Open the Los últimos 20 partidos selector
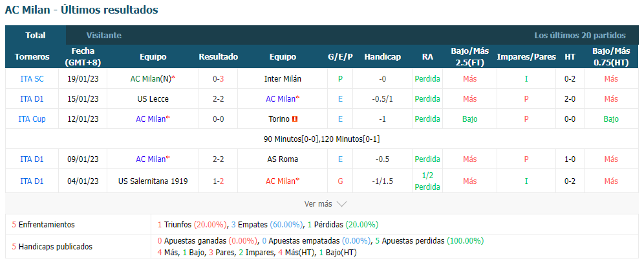The width and height of the screenshot is (644, 263). point(580,36)
